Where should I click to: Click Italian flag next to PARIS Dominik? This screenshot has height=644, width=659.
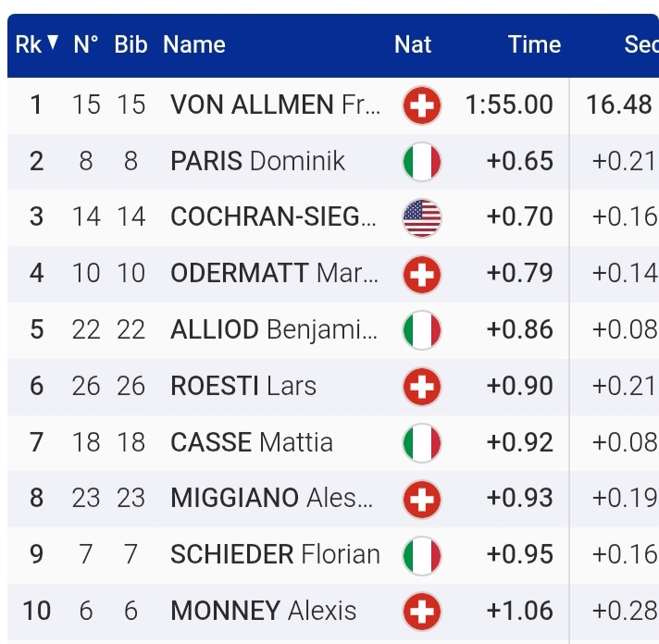[x=422, y=162]
